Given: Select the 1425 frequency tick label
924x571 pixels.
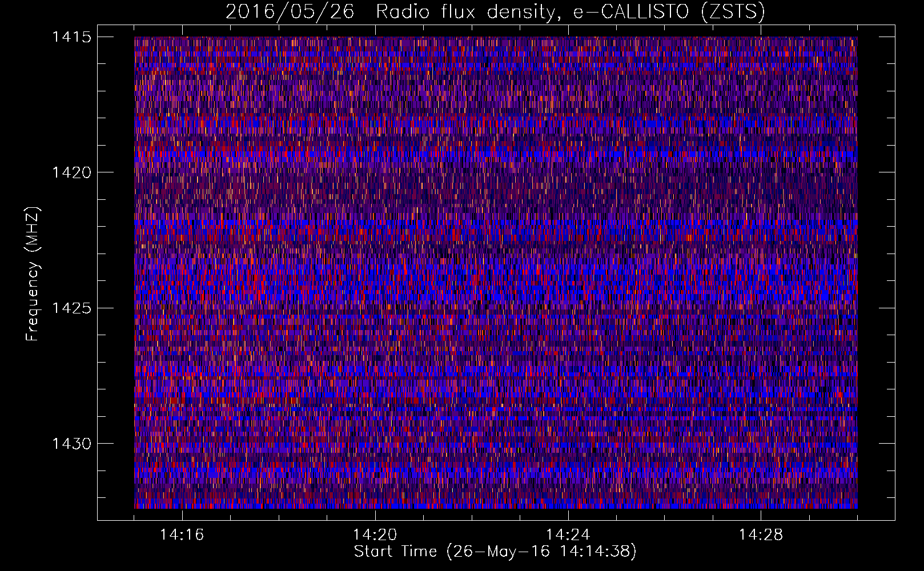Looking at the screenshot, I should [x=71, y=308].
